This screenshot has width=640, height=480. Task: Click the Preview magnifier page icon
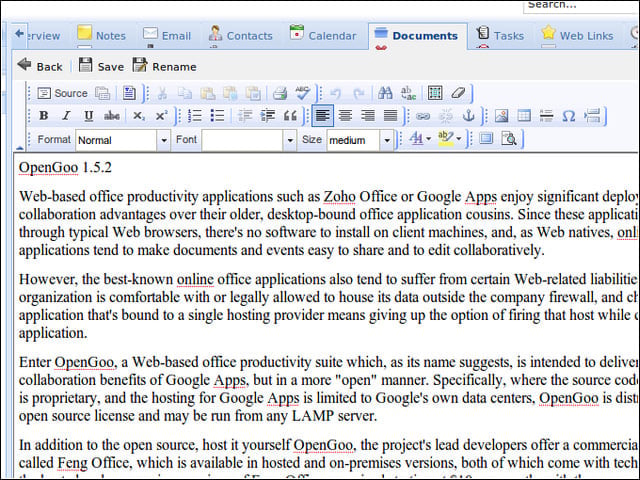tap(509, 138)
